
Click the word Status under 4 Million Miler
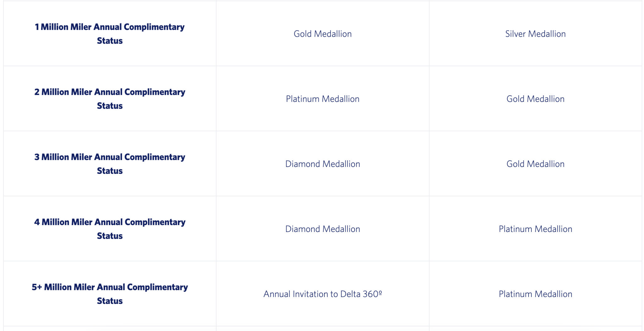(x=110, y=236)
